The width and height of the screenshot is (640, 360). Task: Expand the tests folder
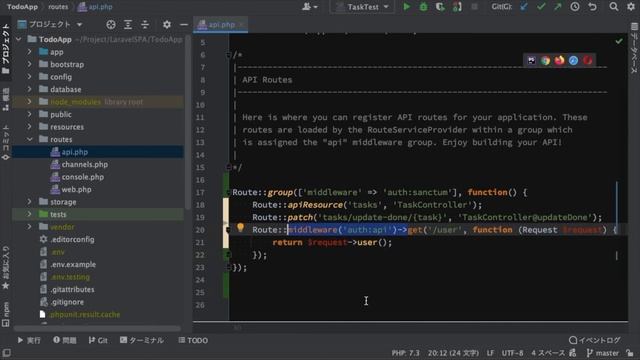29,214
